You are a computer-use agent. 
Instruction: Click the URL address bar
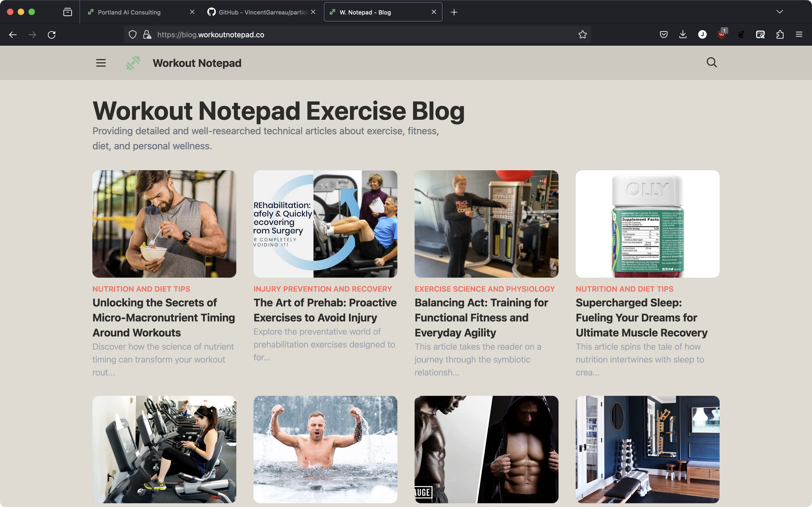coord(357,35)
